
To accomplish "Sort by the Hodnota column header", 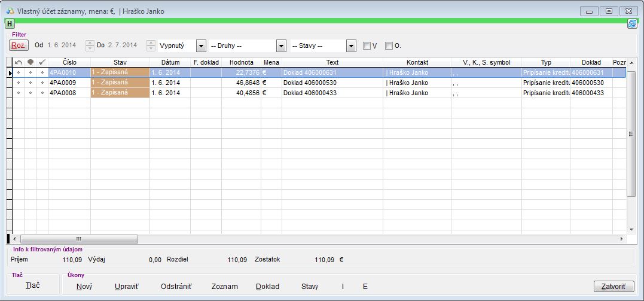I will [241, 62].
